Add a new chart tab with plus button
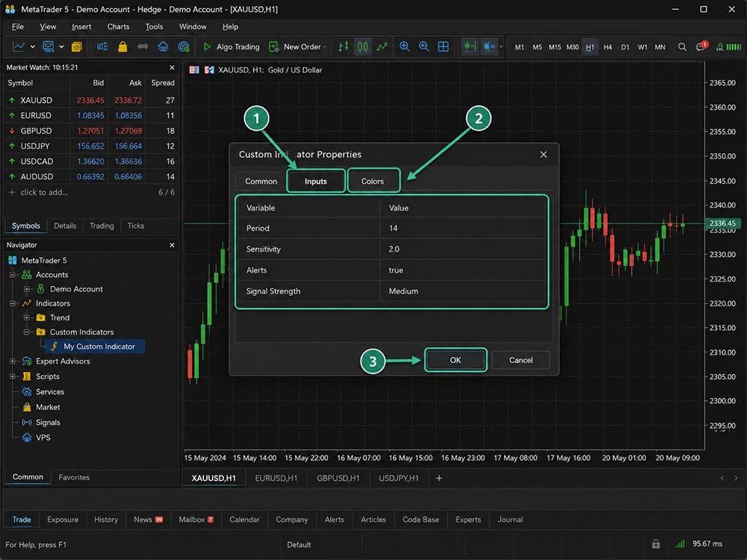 click(x=438, y=478)
